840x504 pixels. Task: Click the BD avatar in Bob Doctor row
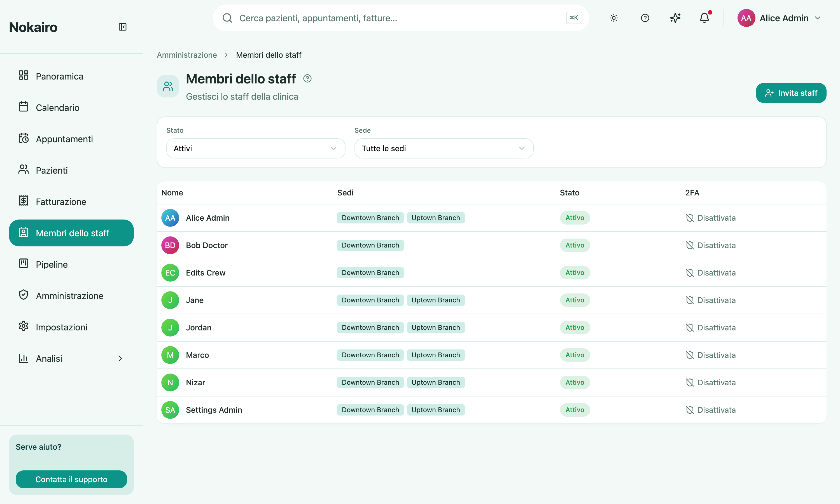[170, 245]
